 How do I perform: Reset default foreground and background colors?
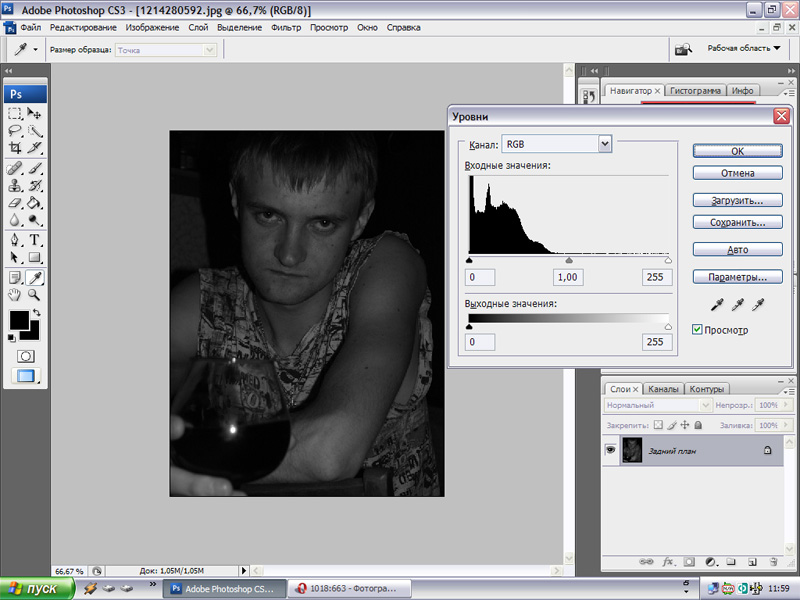coord(11,338)
